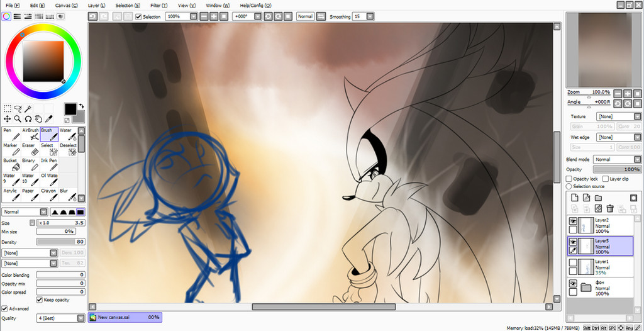Choose the Crayon tool
The height and width of the screenshot is (331, 644).
(49, 195)
